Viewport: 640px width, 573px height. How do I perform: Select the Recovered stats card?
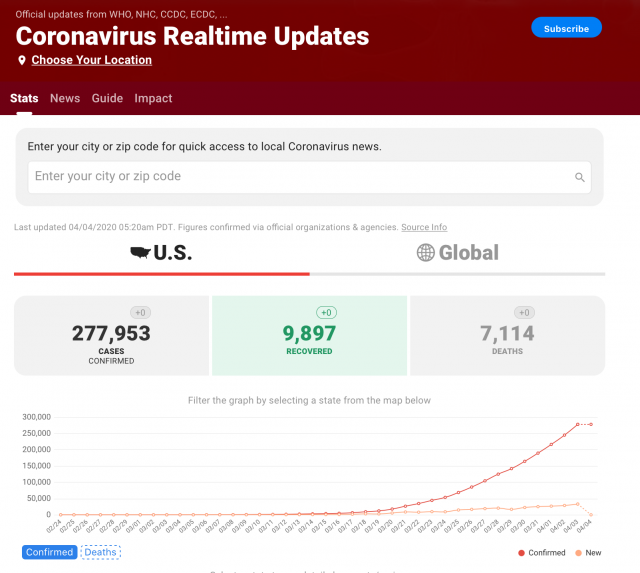tap(309, 336)
